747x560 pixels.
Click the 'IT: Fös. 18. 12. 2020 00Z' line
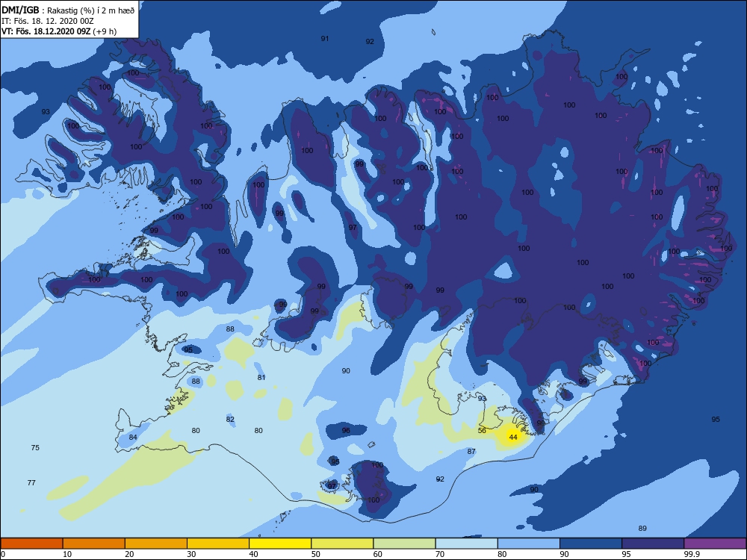[47, 21]
